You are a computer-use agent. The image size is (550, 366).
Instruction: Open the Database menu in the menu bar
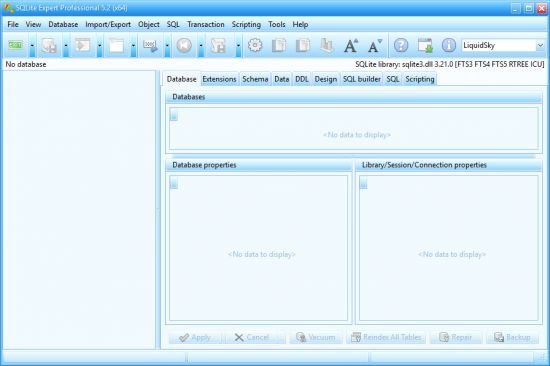[63, 24]
